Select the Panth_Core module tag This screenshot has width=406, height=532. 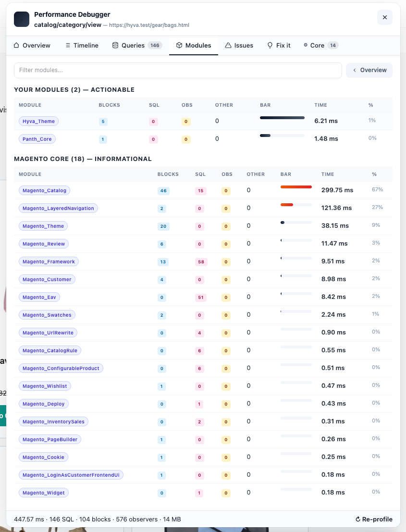tap(37, 139)
